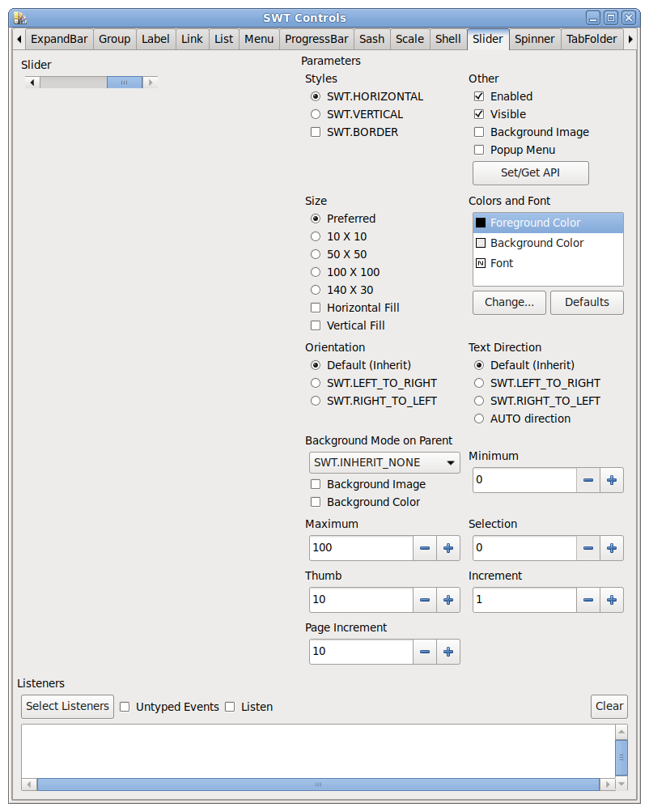649x812 pixels.
Task: Decrease the Page Increment with minus button
Action: coord(424,652)
